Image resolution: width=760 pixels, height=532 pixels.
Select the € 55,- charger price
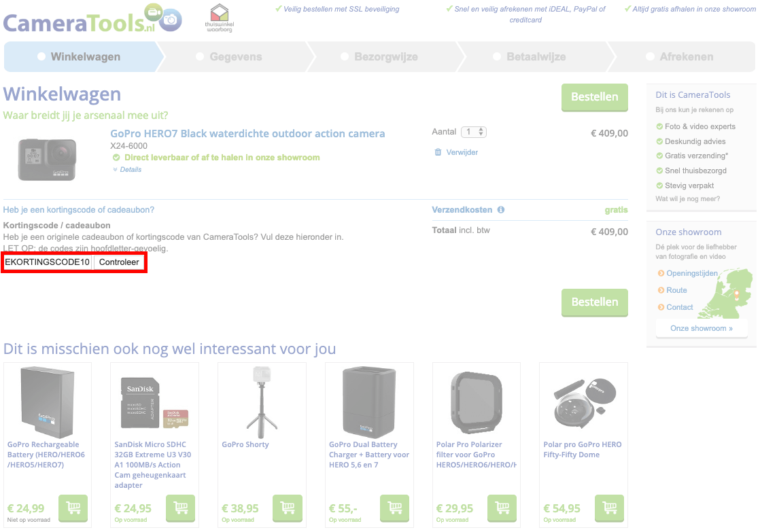(x=343, y=508)
